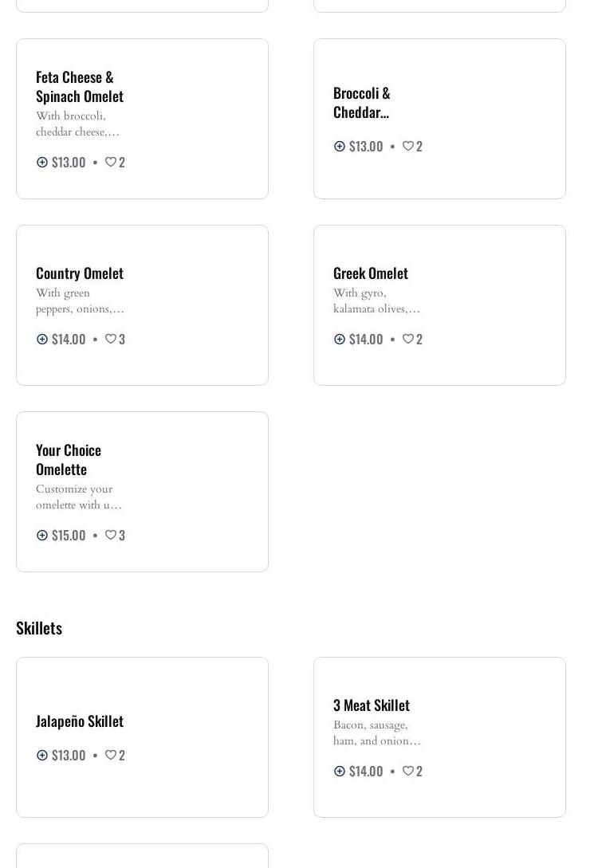
Task: Favorite the 3 Meat Skillet
Action: pyautogui.click(x=408, y=771)
